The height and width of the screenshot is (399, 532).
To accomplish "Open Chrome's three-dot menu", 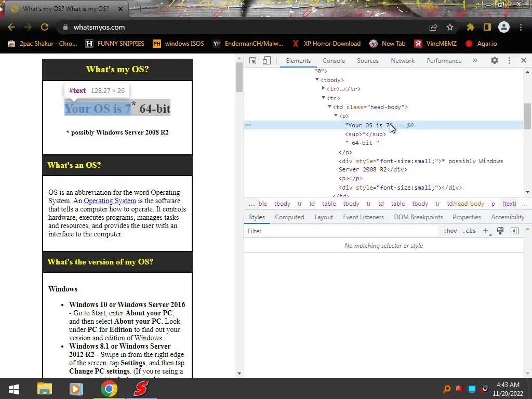I will click(521, 27).
